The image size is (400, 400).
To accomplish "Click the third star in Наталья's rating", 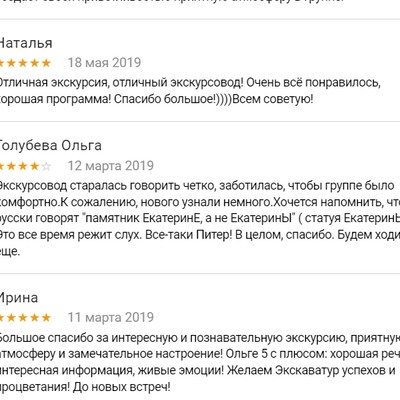I will [23, 63].
